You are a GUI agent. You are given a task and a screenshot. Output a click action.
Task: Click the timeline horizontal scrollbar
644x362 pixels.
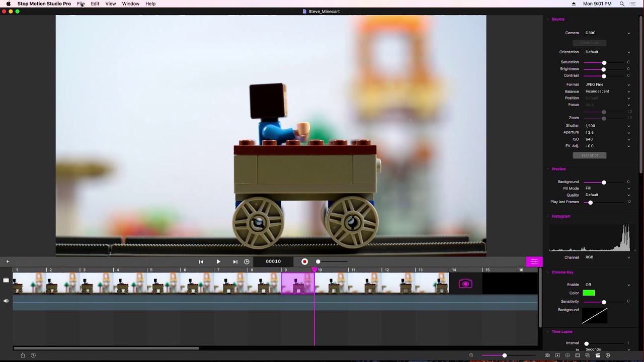point(106,348)
